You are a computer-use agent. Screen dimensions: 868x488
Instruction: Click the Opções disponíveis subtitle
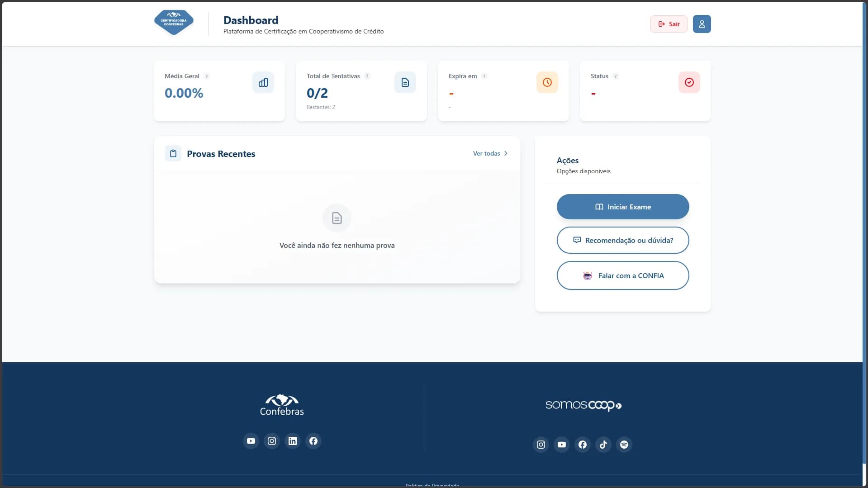click(583, 171)
